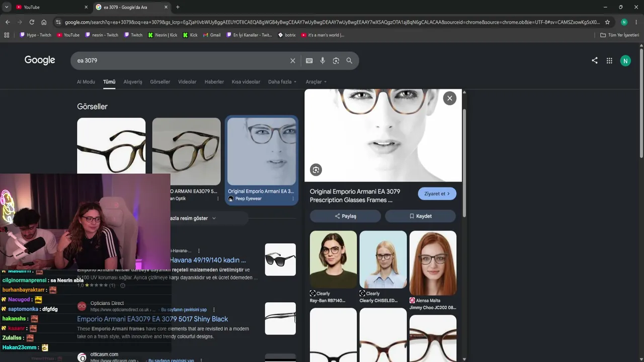
Task: Select the Peep Eyewear image thumbnail
Action: pos(262,151)
